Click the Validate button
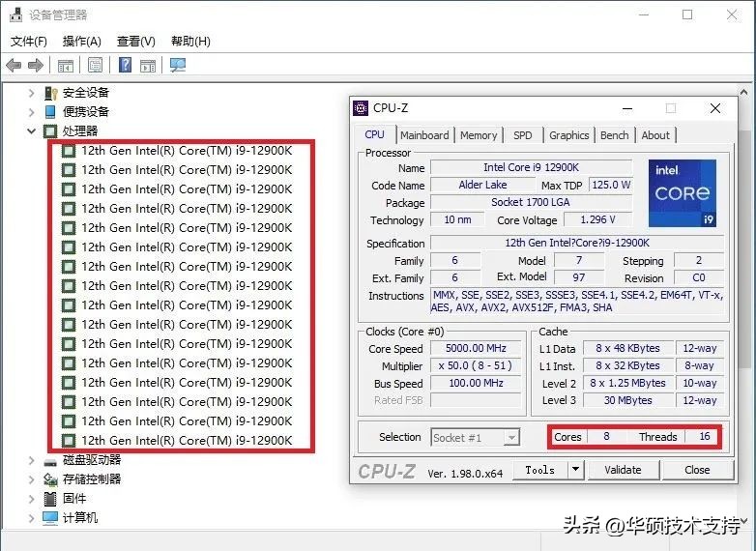The width and height of the screenshot is (756, 551). (x=623, y=470)
